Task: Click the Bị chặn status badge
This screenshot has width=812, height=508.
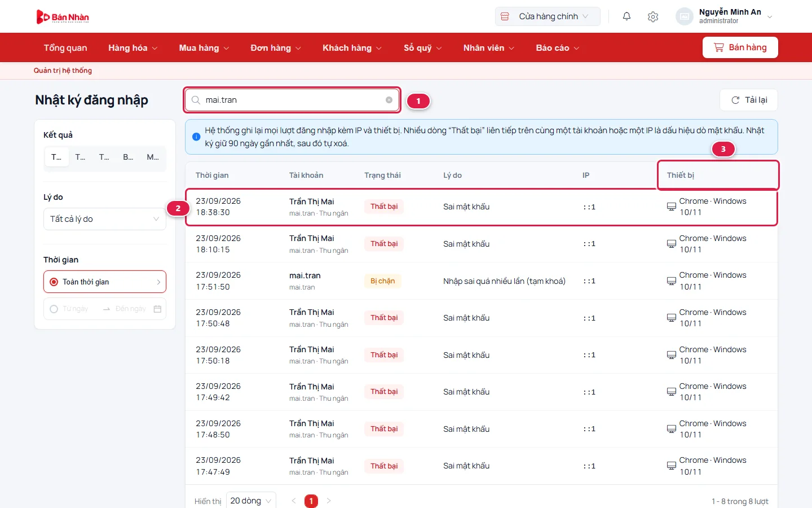Action: pyautogui.click(x=382, y=281)
